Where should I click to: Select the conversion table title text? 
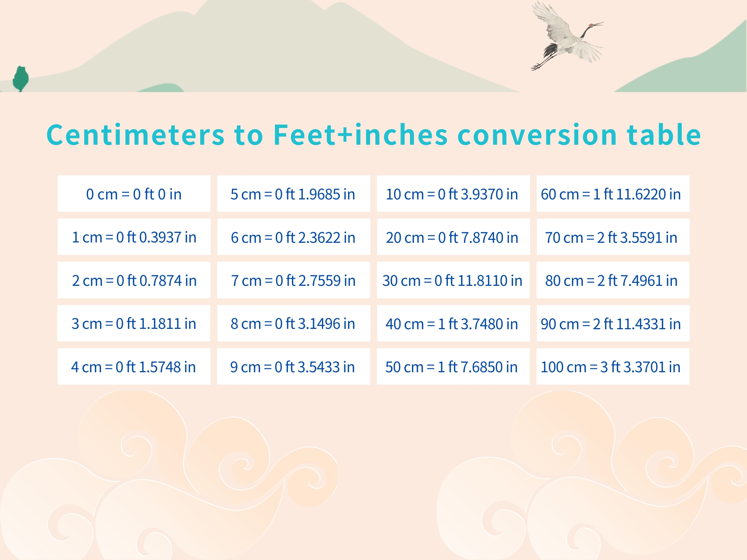[x=373, y=135]
